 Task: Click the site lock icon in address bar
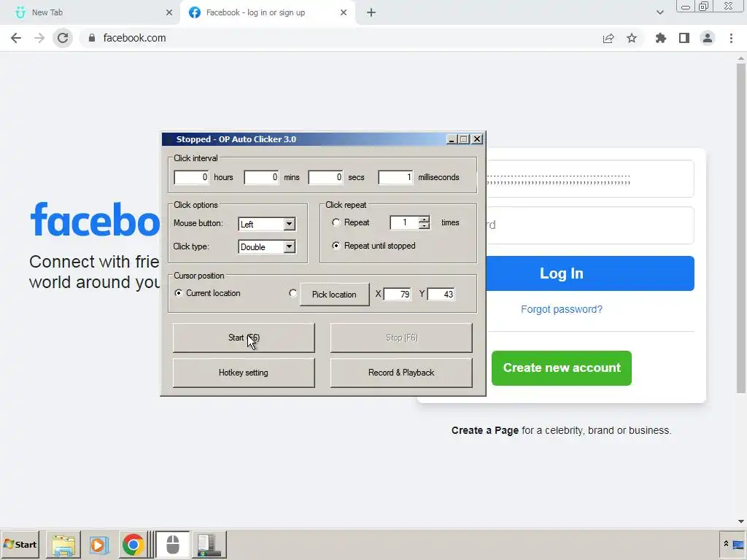(x=91, y=38)
